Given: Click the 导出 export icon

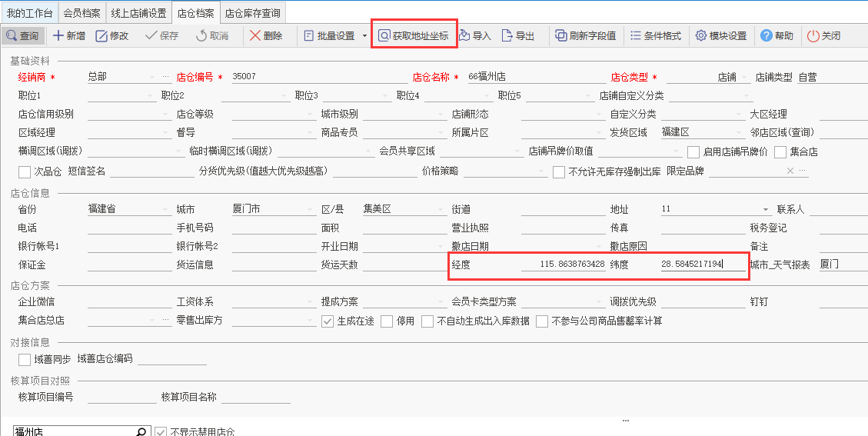Looking at the screenshot, I should click(x=507, y=36).
